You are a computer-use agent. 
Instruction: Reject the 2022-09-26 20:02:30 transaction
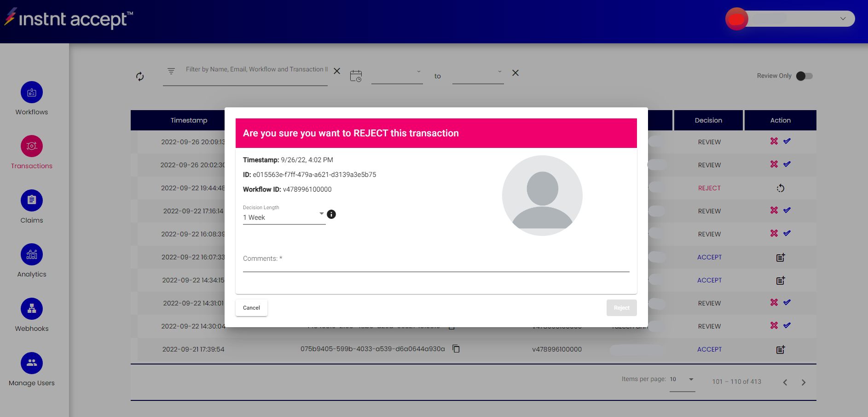pyautogui.click(x=774, y=164)
